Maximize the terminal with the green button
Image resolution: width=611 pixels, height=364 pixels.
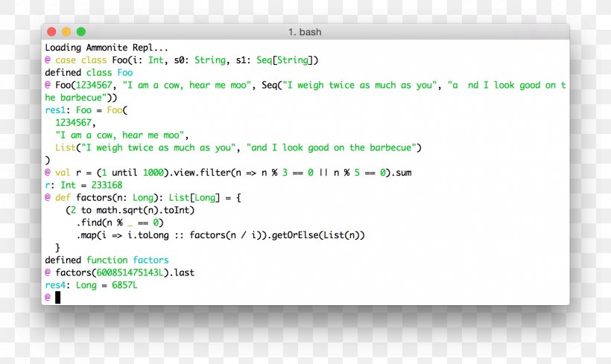point(81,31)
